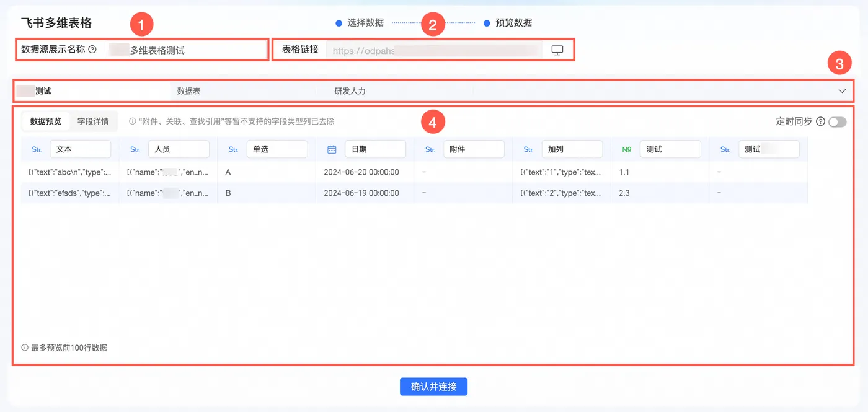Click the Str. type icon of 加列 column
Screen dimensions: 868x412
coord(528,149)
